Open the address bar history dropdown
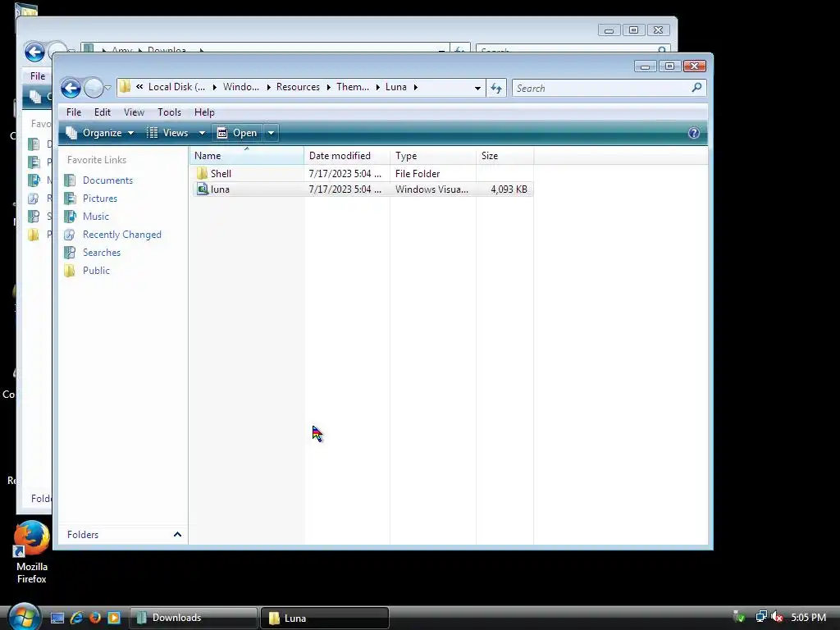The height and width of the screenshot is (630, 840). 477,88
